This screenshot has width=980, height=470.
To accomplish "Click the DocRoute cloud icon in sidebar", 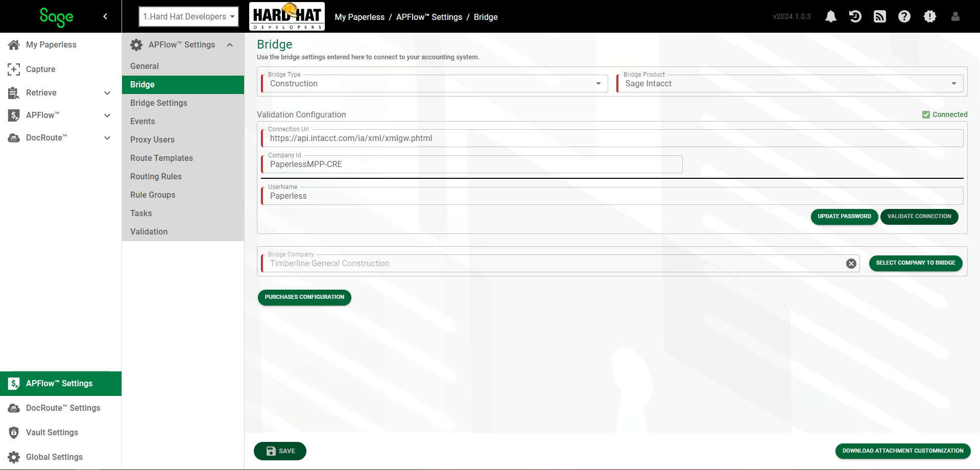I will pyautogui.click(x=14, y=137).
